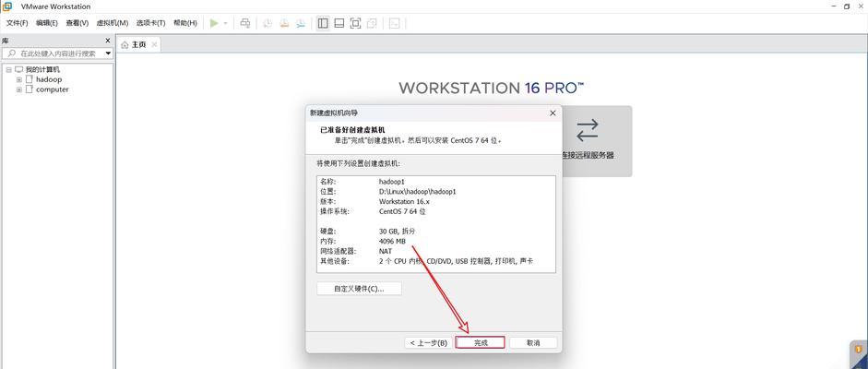This screenshot has height=369, width=868.
Task: Click the connect to remote server arrows icon
Action: click(587, 130)
